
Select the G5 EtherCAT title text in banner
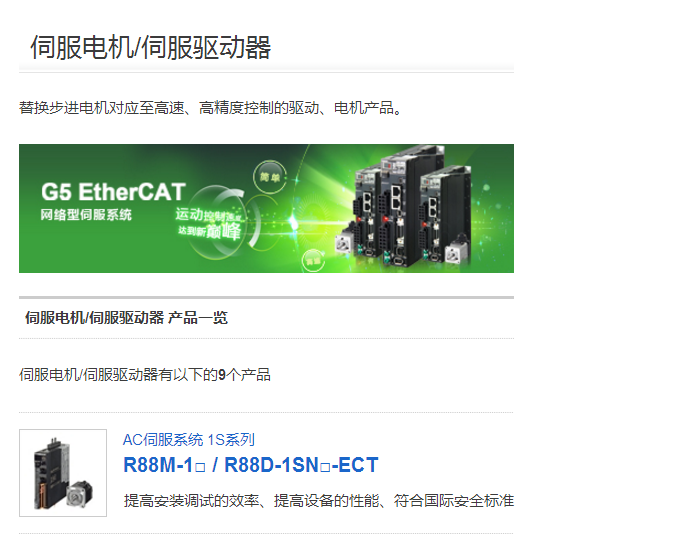113,192
